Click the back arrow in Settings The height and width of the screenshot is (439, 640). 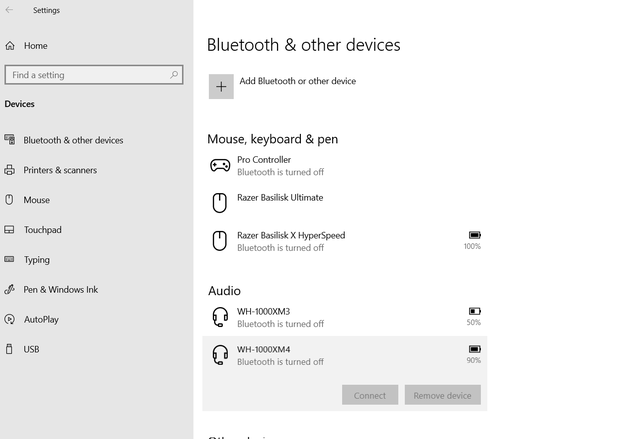coord(9,10)
